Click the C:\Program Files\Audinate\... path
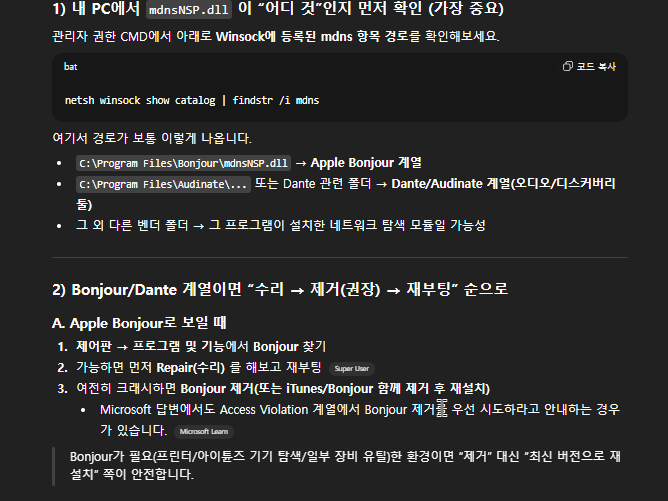The image size is (668, 501). point(163,184)
